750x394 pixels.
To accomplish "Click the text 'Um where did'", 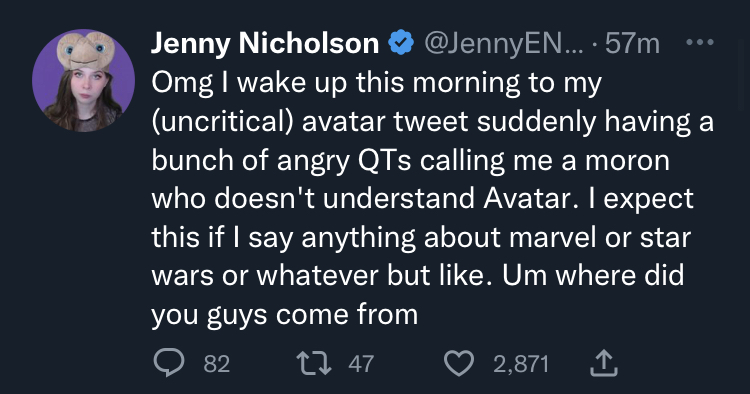I will tap(593, 276).
